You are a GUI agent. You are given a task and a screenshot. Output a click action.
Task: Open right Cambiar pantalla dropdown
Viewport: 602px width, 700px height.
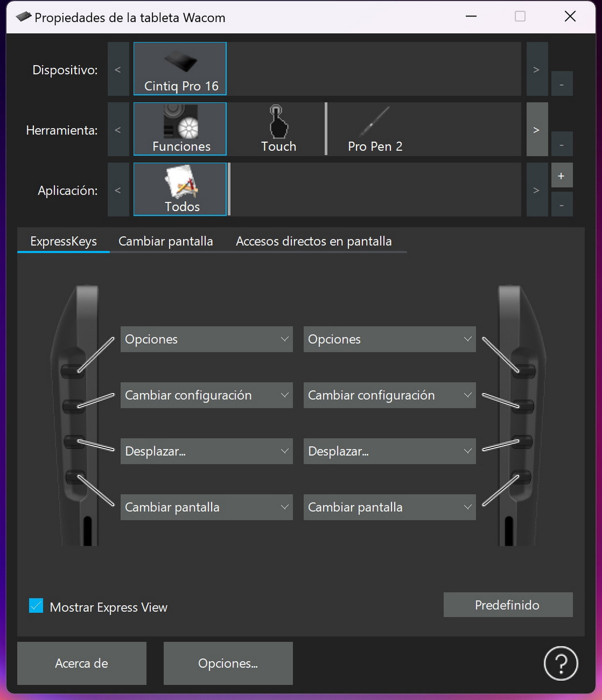pos(389,507)
